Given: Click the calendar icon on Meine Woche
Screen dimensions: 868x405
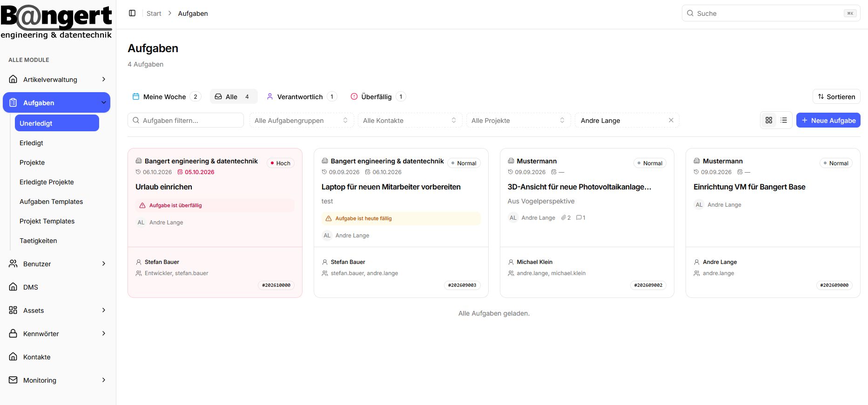Looking at the screenshot, I should 136,96.
